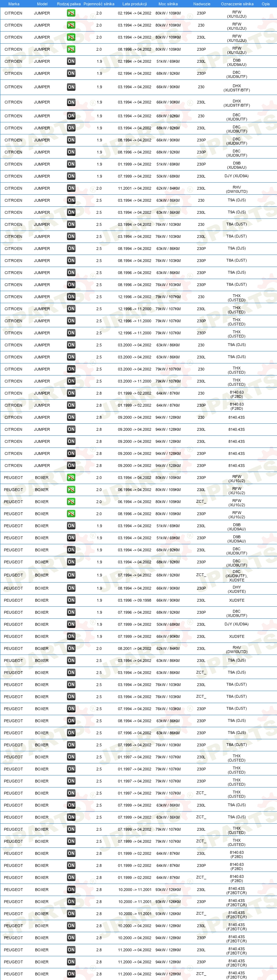Image resolution: width=277 pixels, height=980 pixels.
Task: Click ON icon in Peugeot 1.9 07.1996 D8C row
Action: coord(71,613)
